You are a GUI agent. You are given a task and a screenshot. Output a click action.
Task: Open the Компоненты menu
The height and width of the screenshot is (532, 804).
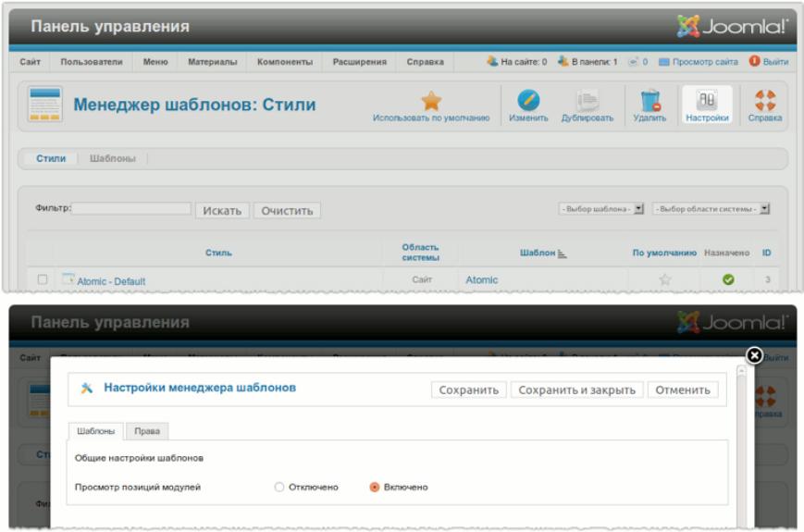click(x=285, y=62)
